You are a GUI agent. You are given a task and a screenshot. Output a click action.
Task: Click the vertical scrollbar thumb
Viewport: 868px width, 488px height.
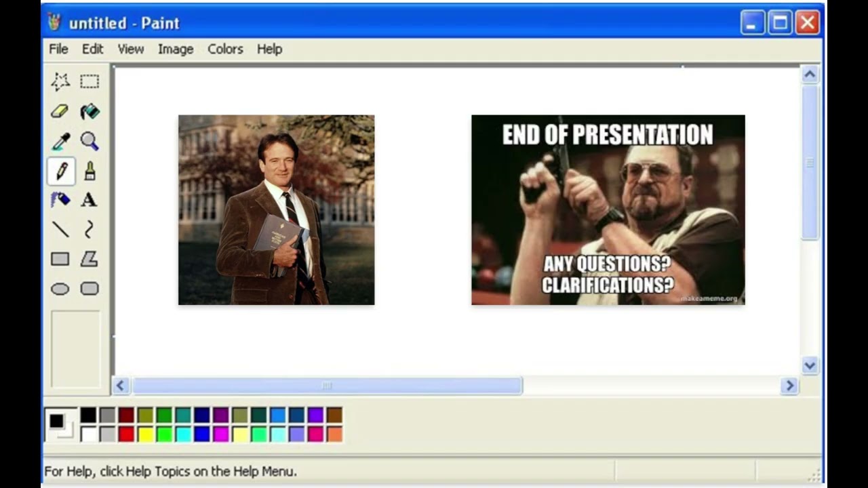tap(810, 162)
